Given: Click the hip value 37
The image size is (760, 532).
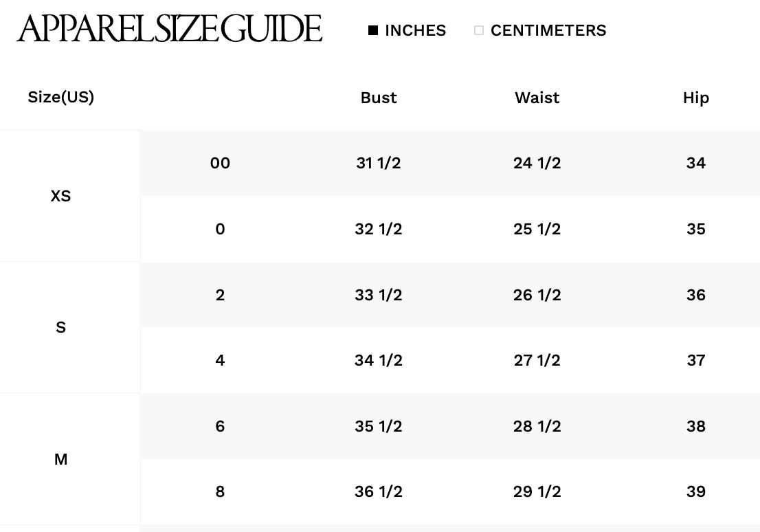Looking at the screenshot, I should click(x=695, y=360).
